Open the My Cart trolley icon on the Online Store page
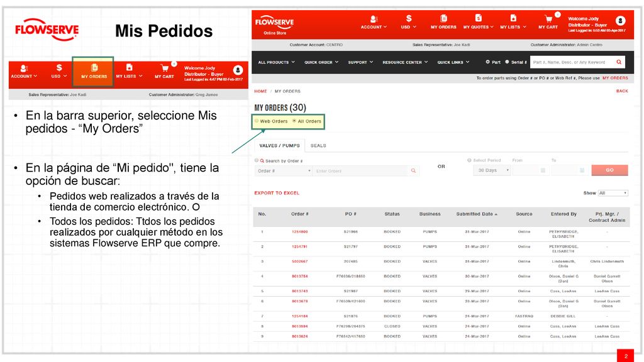Image resolution: width=644 pixels, height=362 pixels. point(548,19)
